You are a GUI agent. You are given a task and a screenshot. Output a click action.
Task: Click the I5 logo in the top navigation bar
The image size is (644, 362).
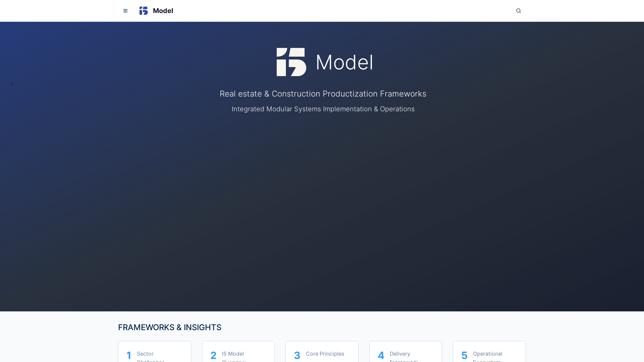(144, 11)
